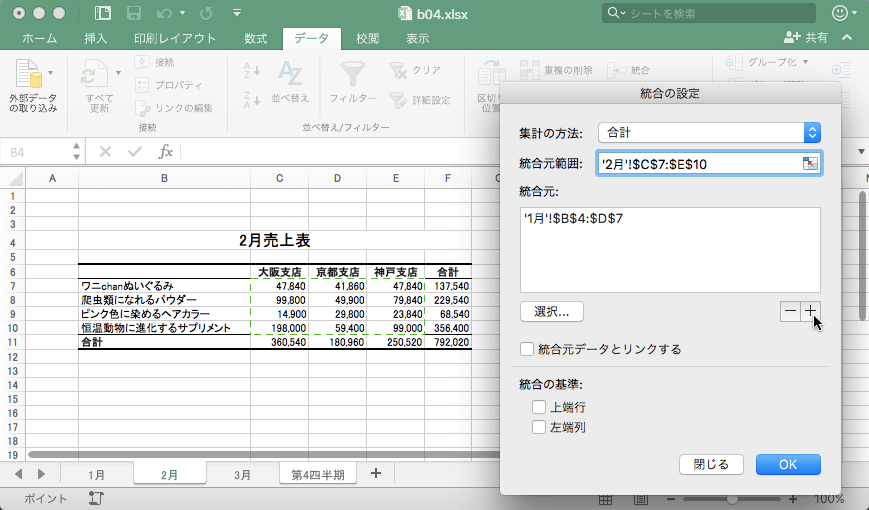Click the sort descending Z-A icon
869x510 pixels.
[252, 100]
